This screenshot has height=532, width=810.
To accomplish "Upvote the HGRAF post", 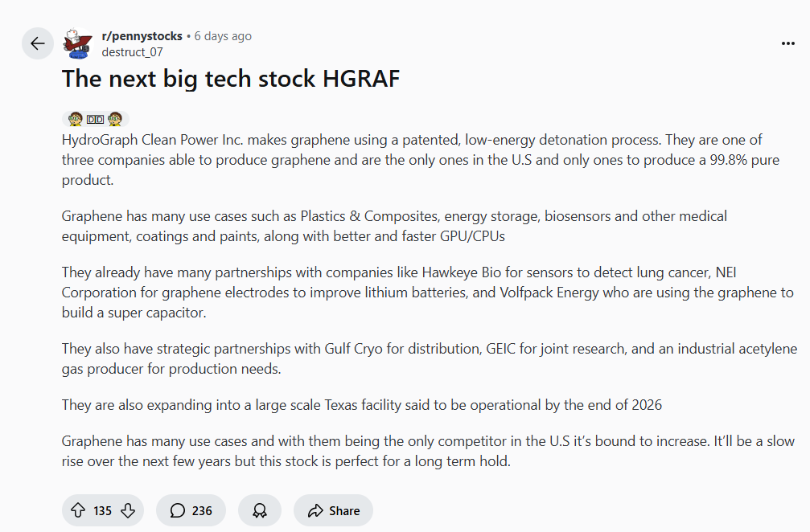I will click(x=78, y=510).
